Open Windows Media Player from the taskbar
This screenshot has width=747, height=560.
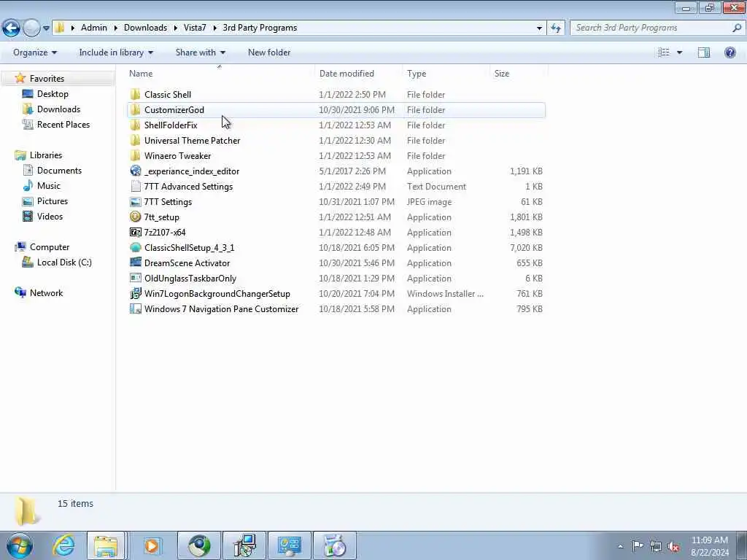point(152,545)
